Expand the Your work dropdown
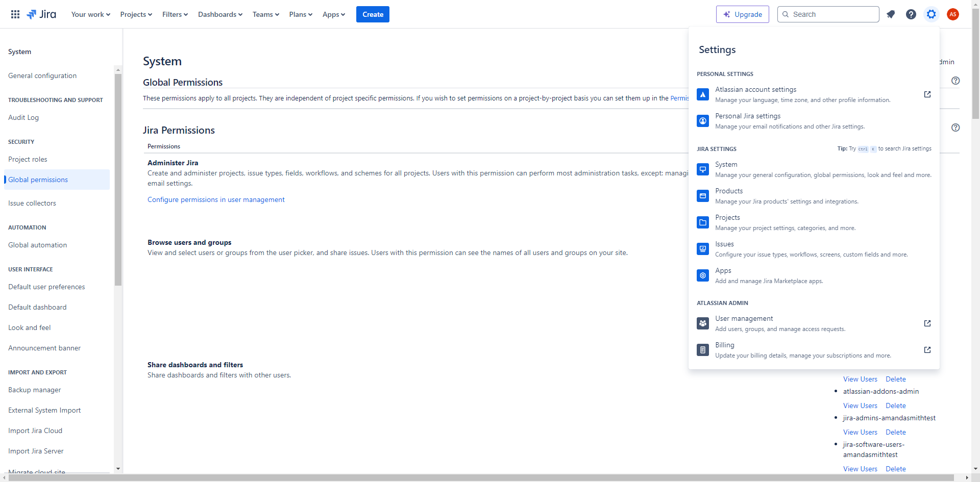This screenshot has width=980, height=482. coord(91,14)
